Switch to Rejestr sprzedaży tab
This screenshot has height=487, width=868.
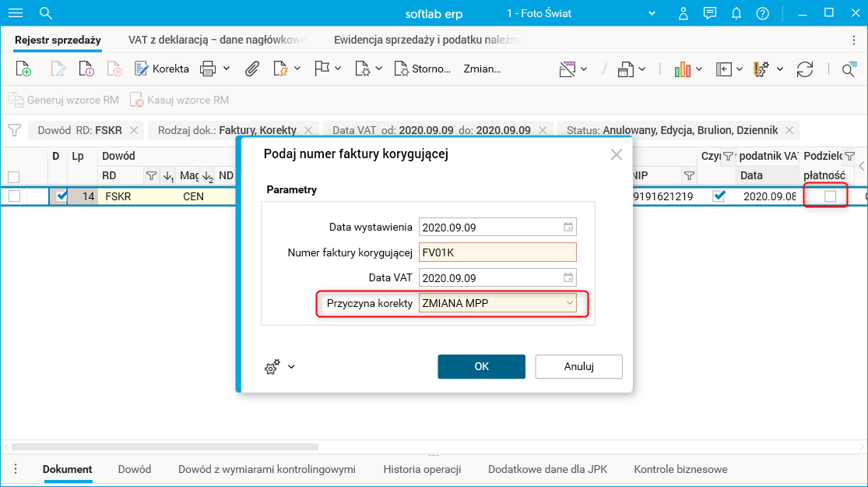click(58, 40)
